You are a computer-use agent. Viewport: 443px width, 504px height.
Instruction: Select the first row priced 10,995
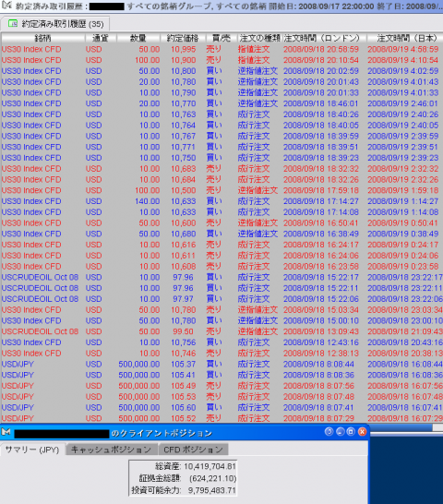[221, 50]
